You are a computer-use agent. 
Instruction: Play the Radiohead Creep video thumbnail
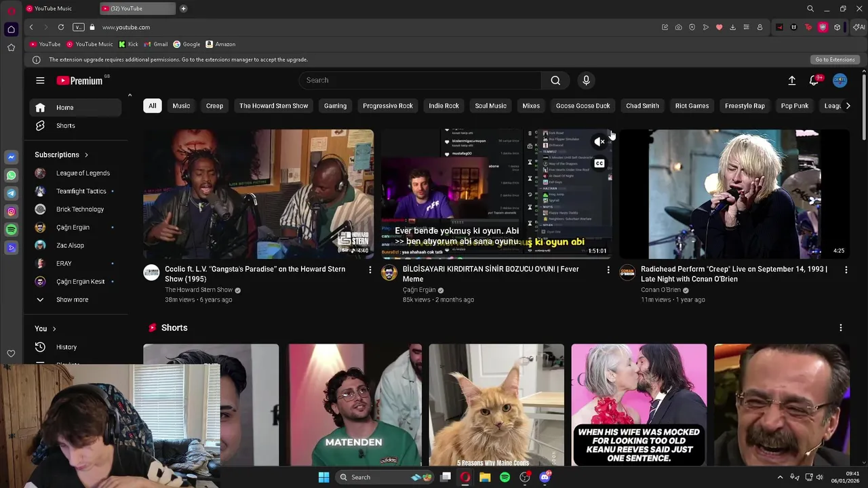tap(734, 194)
